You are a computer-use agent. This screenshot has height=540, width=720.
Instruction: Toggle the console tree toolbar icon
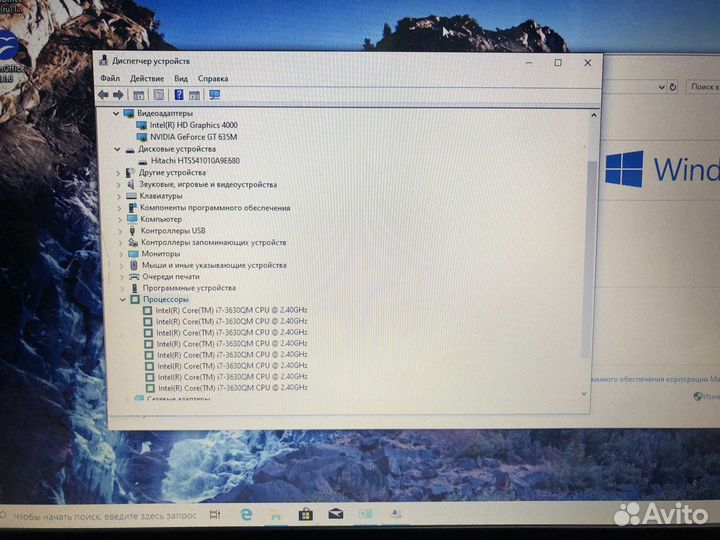(x=138, y=95)
